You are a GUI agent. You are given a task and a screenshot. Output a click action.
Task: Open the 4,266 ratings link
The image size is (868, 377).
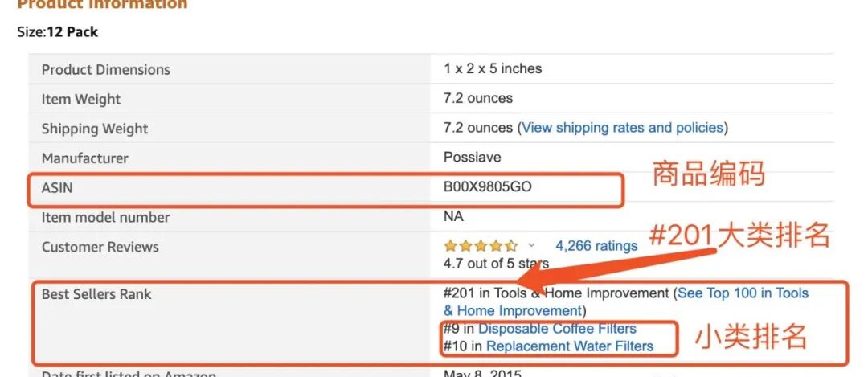point(596,246)
